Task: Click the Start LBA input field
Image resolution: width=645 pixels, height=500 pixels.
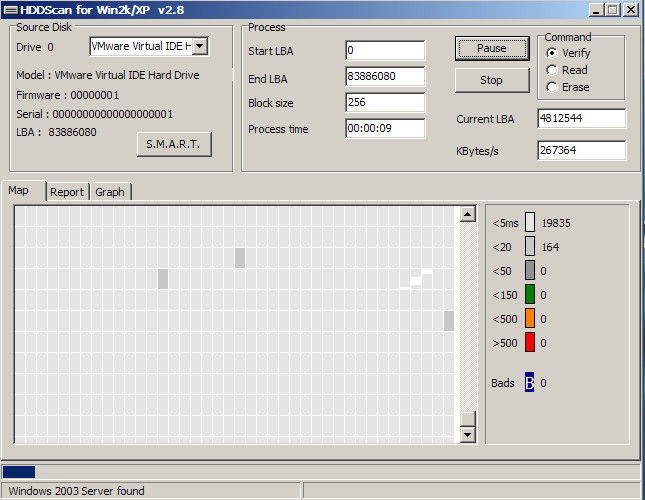Action: 385,51
